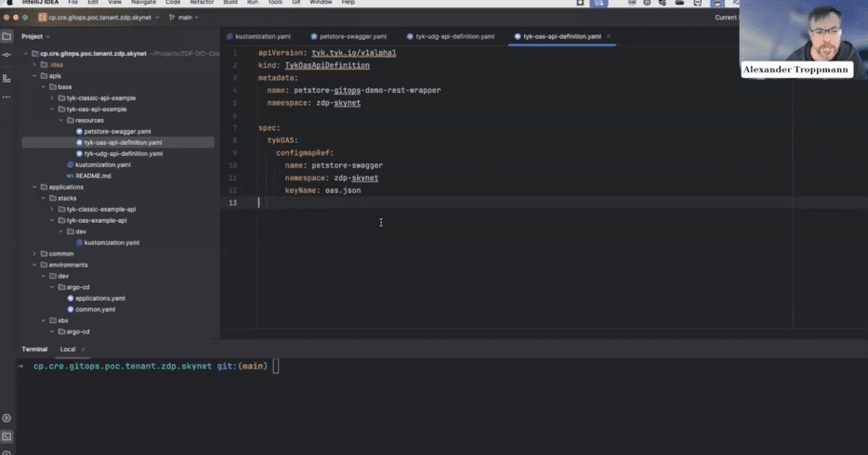Image resolution: width=868 pixels, height=455 pixels.
Task: Open the Window menu
Action: coord(321,2)
